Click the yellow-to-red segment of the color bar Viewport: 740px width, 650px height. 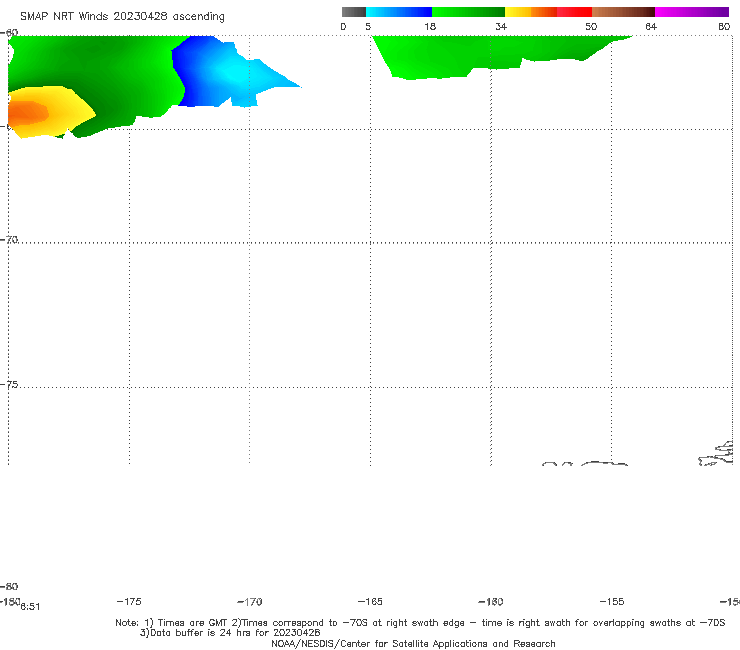point(548,12)
